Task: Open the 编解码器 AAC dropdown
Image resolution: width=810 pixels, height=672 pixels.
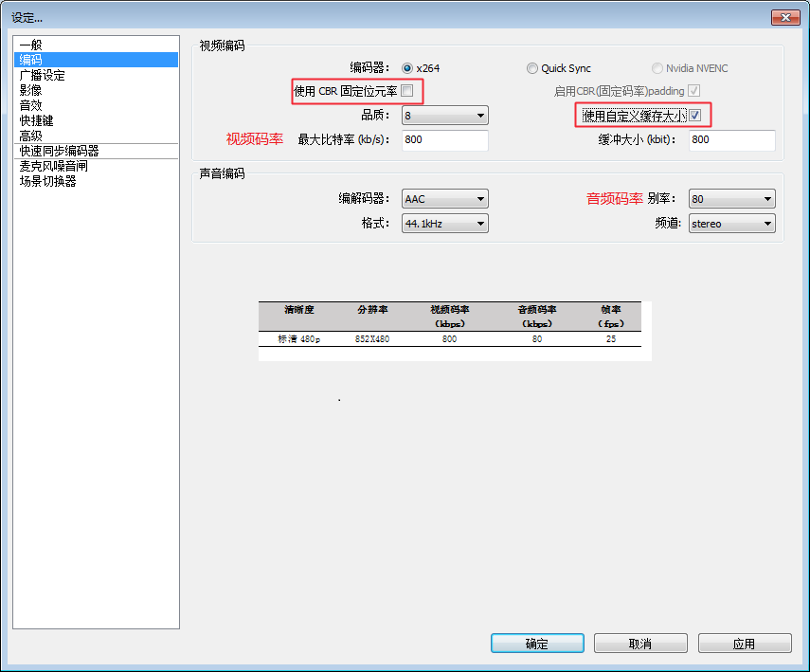Action: point(444,198)
